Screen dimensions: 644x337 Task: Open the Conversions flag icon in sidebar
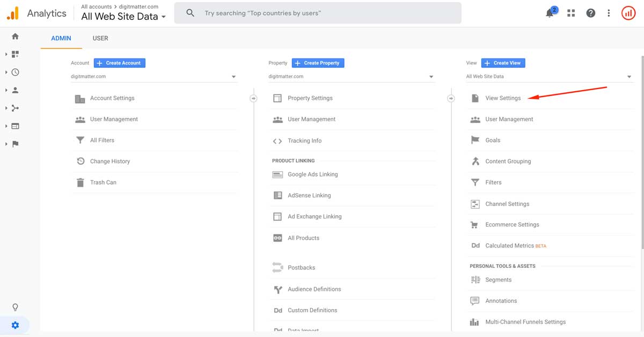click(15, 144)
